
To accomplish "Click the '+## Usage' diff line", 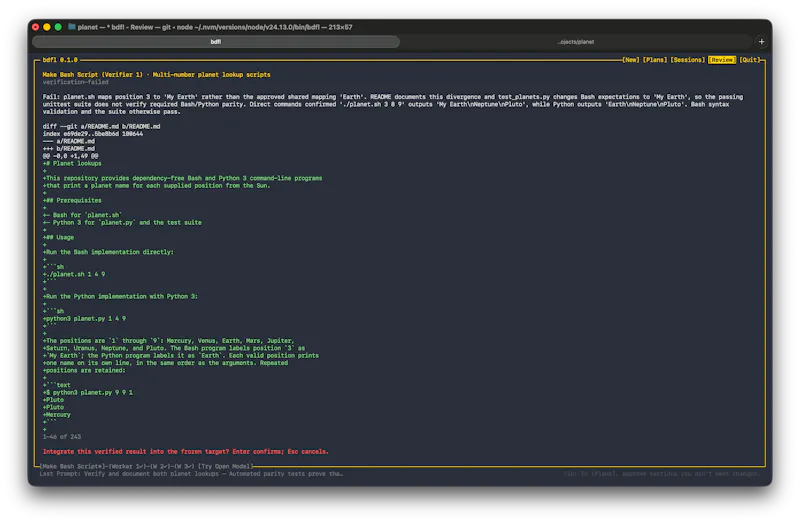I will click(x=58, y=237).
